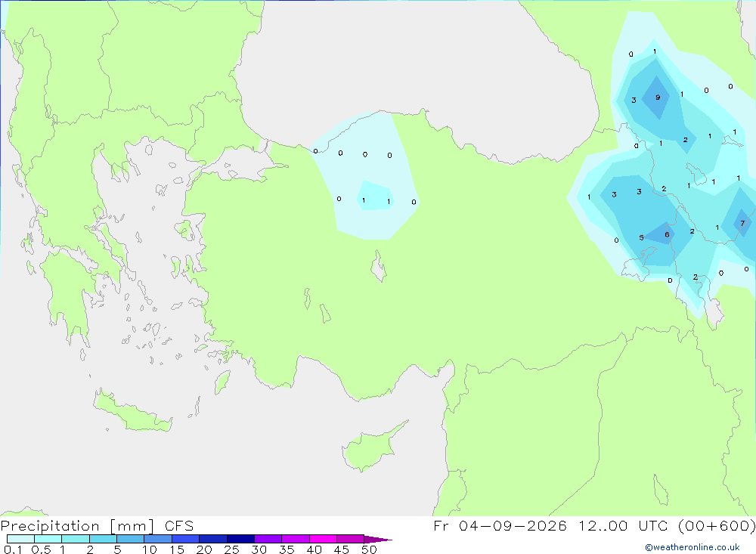The height and width of the screenshot is (554, 756).
Task: Select the 5–10 mm legend color swatch
Action: [131, 539]
